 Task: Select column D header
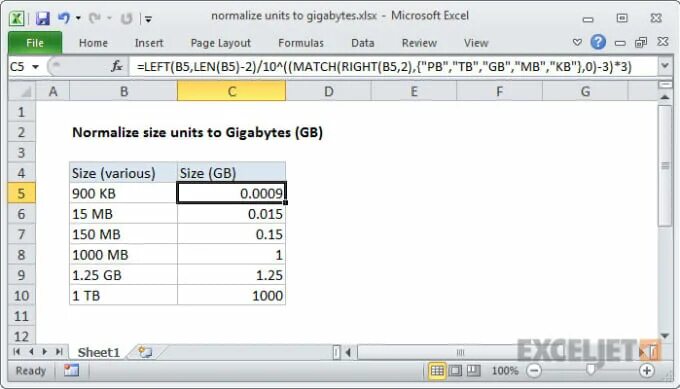coord(328,92)
